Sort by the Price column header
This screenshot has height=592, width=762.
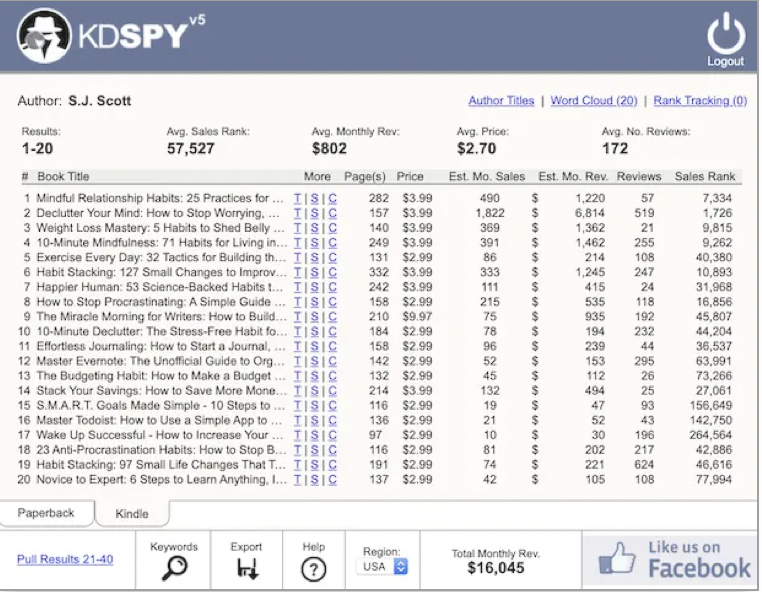coord(410,176)
